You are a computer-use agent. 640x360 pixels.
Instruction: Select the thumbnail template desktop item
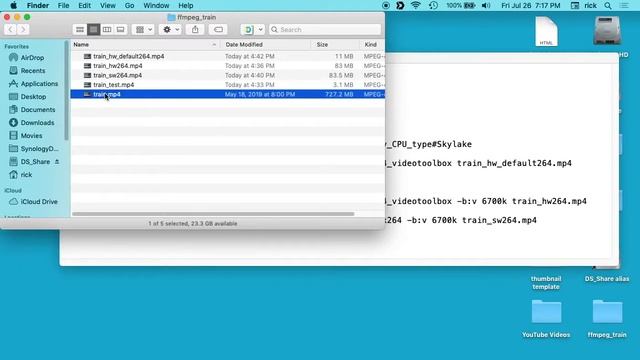pyautogui.click(x=546, y=282)
